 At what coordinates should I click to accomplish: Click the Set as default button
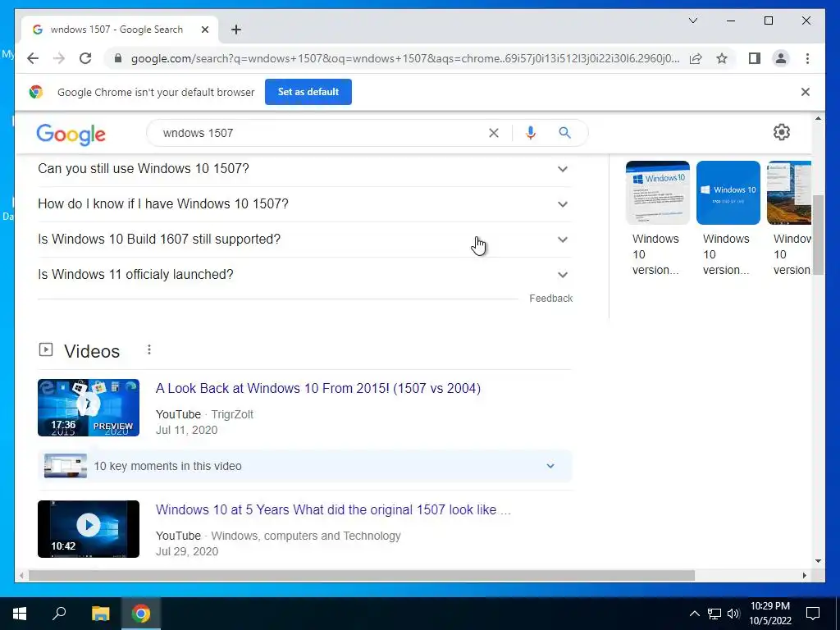(308, 92)
